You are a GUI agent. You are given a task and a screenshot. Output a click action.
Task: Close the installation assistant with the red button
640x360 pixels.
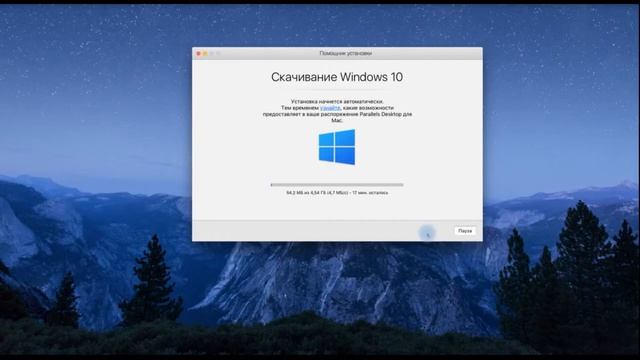(x=199, y=53)
